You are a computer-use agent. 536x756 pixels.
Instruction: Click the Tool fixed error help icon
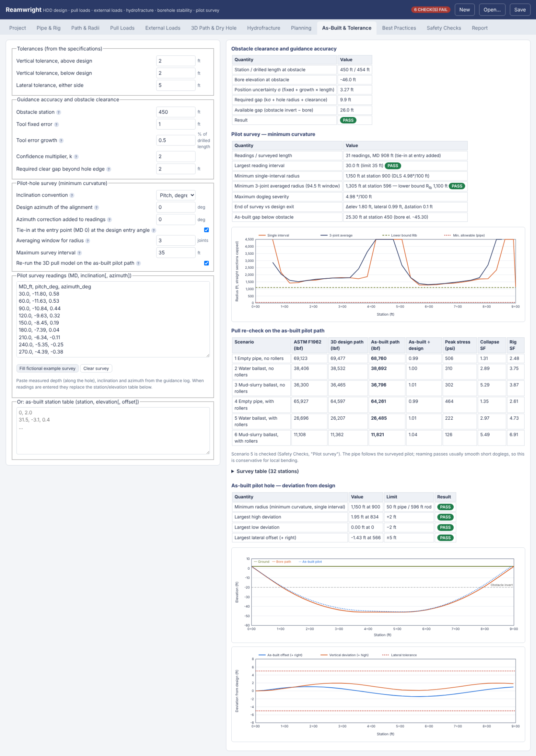click(x=56, y=124)
